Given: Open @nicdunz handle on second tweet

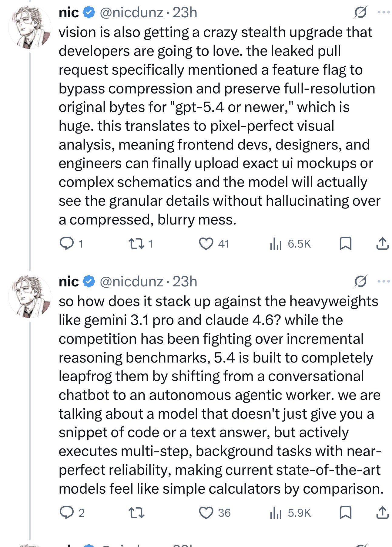Looking at the screenshot, I should pyautogui.click(x=131, y=282).
